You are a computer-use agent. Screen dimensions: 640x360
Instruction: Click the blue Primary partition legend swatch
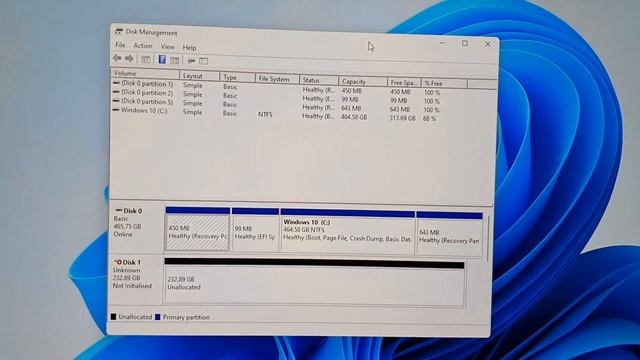point(158,317)
